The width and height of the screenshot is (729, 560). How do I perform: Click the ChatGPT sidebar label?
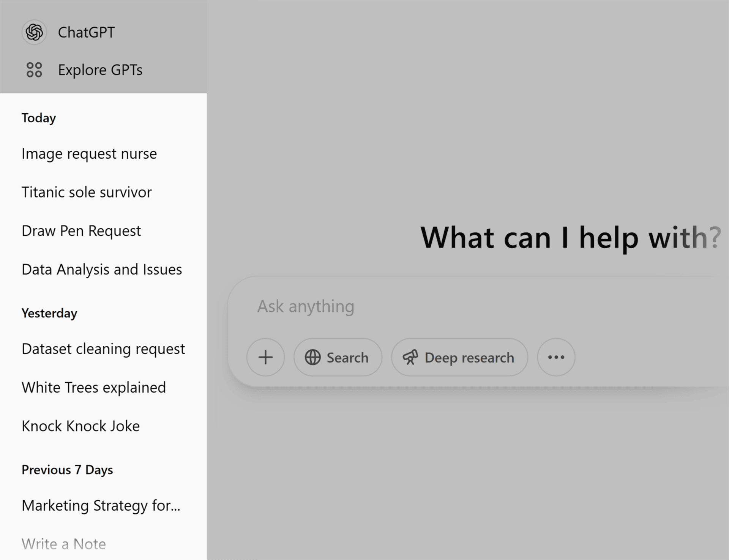(x=86, y=32)
